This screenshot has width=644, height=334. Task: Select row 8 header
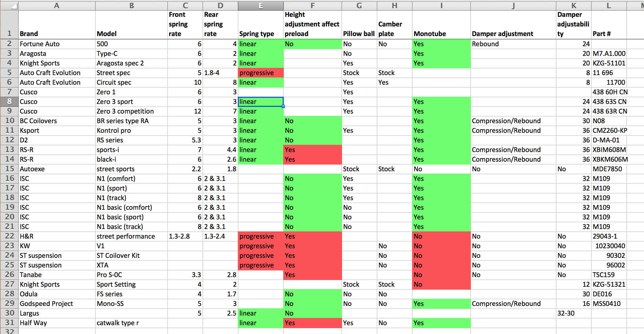click(x=9, y=102)
